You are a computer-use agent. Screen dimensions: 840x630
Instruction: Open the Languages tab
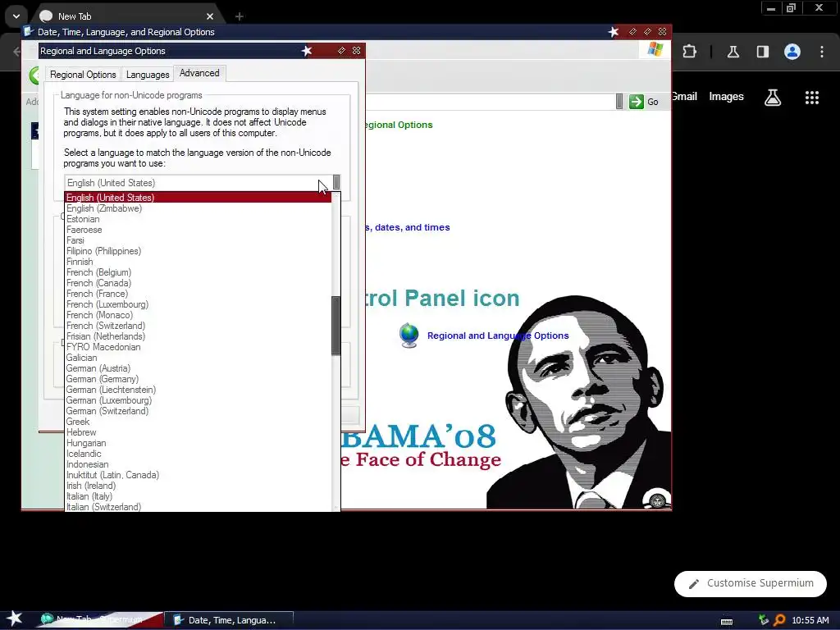point(148,75)
